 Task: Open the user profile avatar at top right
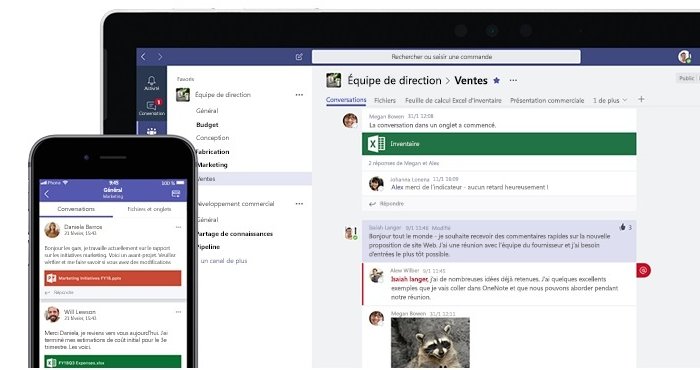coord(684,57)
